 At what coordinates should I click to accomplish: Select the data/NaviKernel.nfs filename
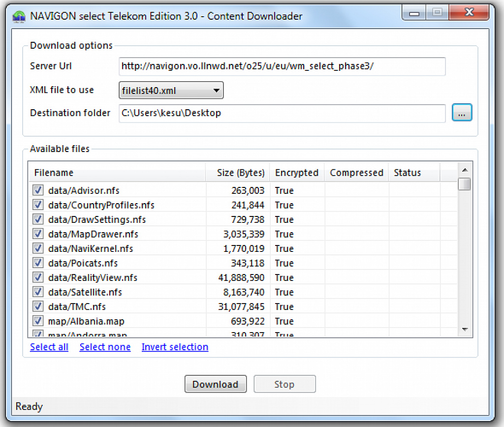point(91,249)
